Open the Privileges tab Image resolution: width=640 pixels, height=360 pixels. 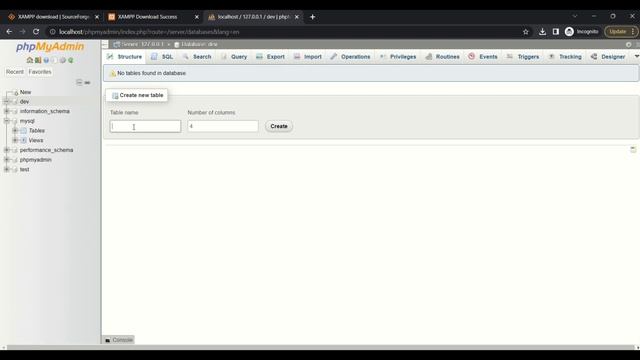tap(398, 57)
